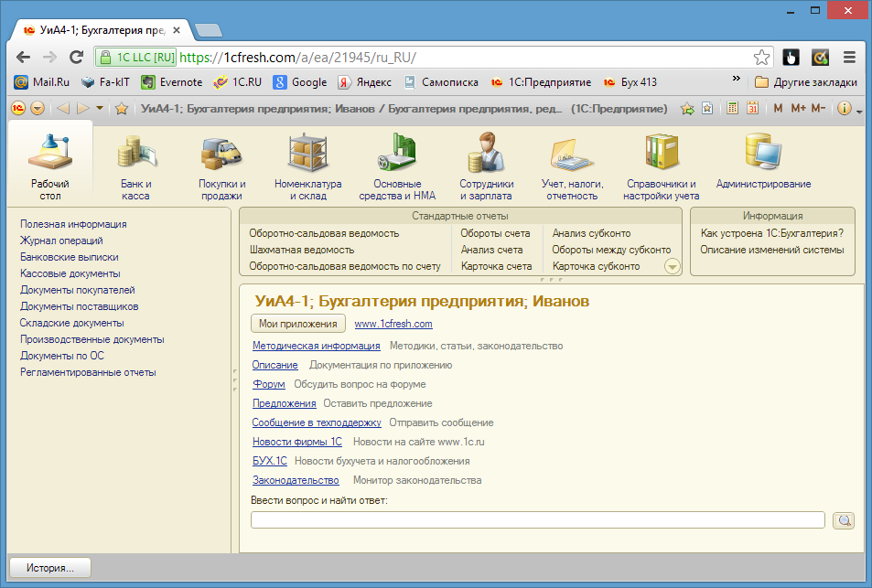
Task: Open the Администрирование section
Action: 763,161
